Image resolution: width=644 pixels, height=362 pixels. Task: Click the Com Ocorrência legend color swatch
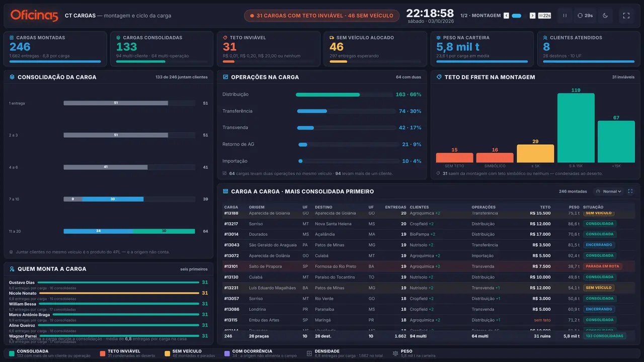[x=227, y=353]
